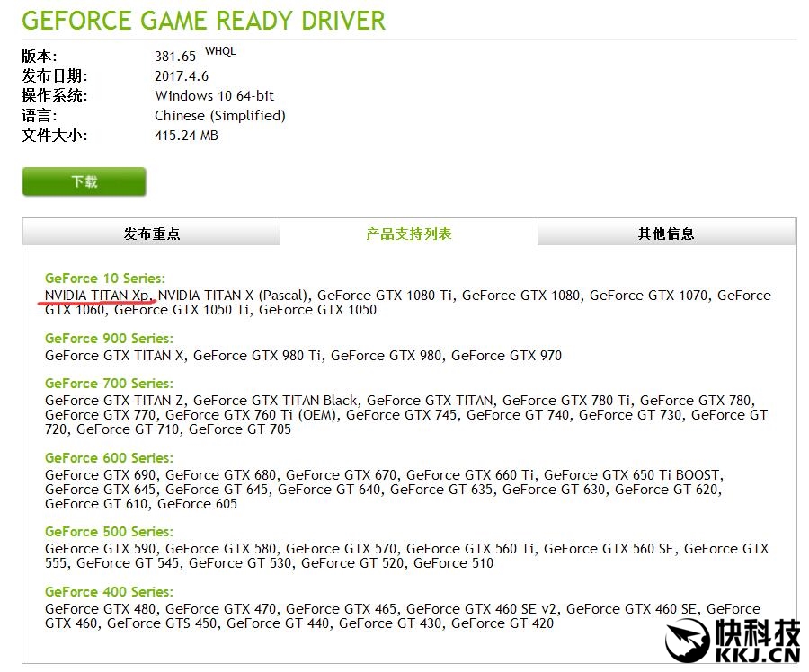Click GeForce GTX TITAN X entry
Screen dimensions: 809x672
(x=114, y=356)
